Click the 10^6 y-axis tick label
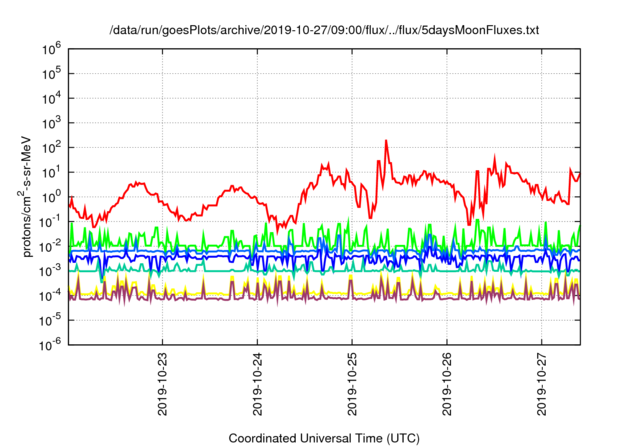This screenshot has width=640, height=448. [51, 49]
